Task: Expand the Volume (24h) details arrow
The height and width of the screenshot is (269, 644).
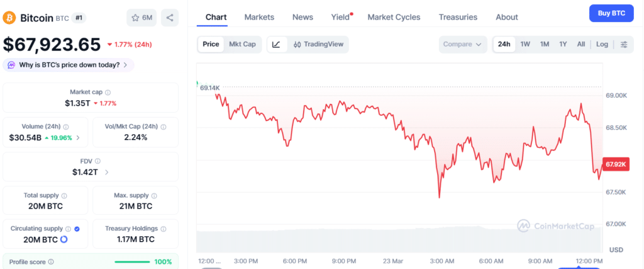Action: pos(78,137)
